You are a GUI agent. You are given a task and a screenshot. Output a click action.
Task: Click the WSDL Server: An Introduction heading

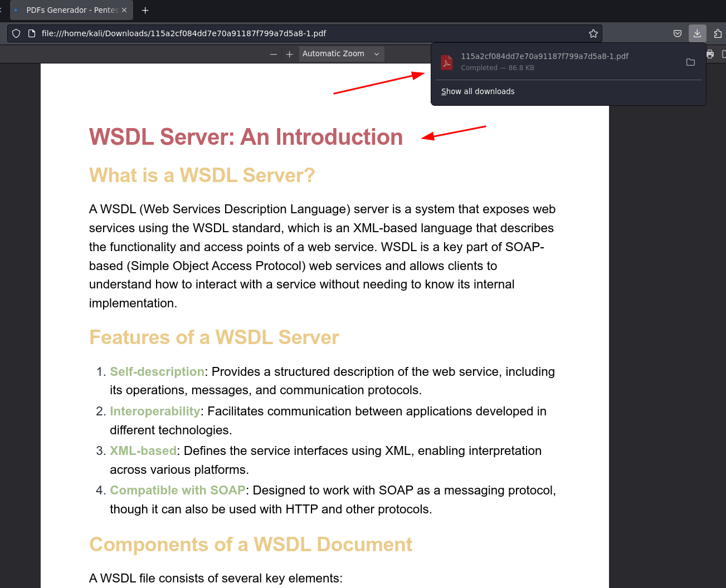(x=246, y=137)
